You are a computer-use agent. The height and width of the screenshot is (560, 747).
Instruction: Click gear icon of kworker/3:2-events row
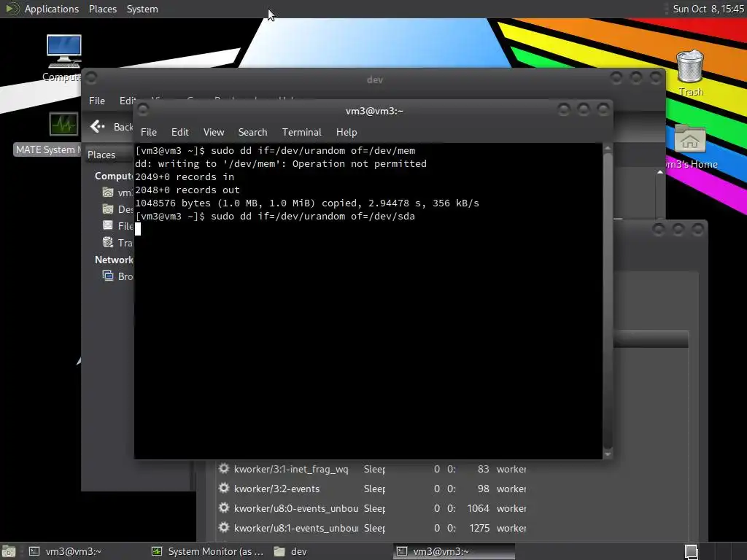(223, 488)
